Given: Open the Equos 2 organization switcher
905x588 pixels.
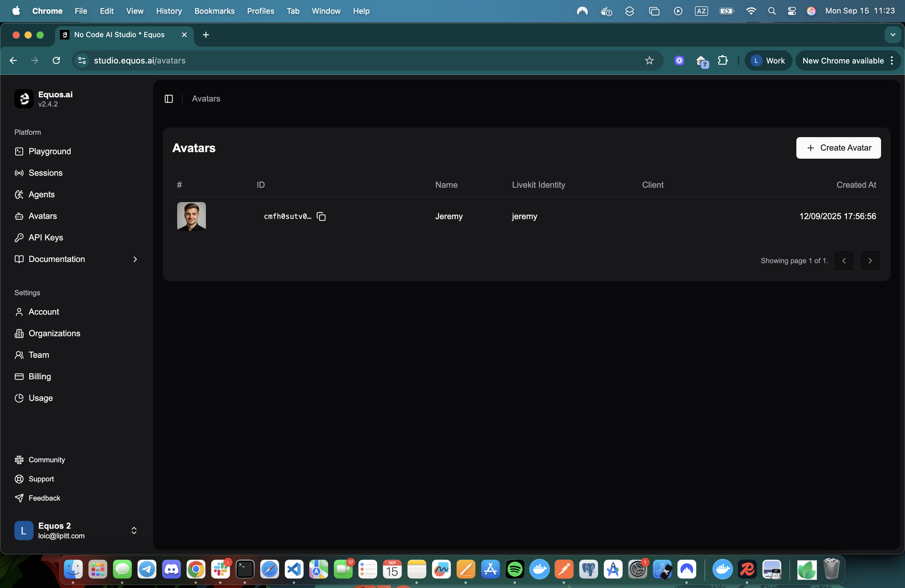Looking at the screenshot, I should click(x=76, y=531).
